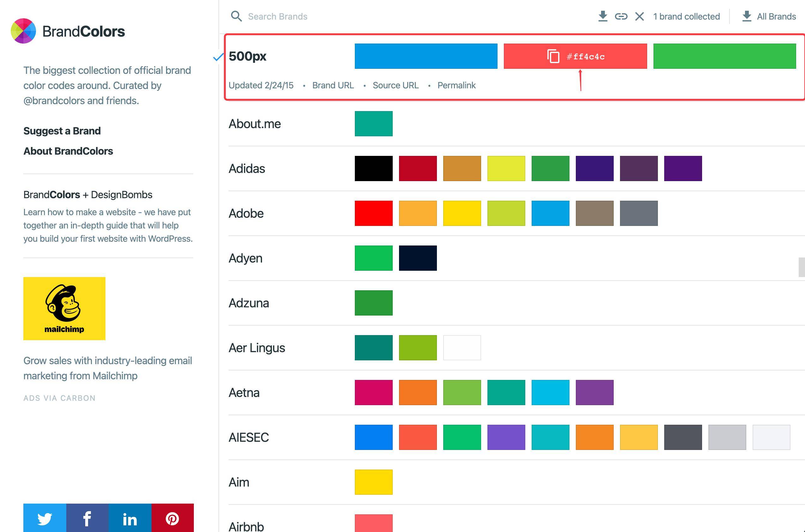This screenshot has height=532, width=805.
Task: Share on Twitter icon
Action: (x=45, y=518)
